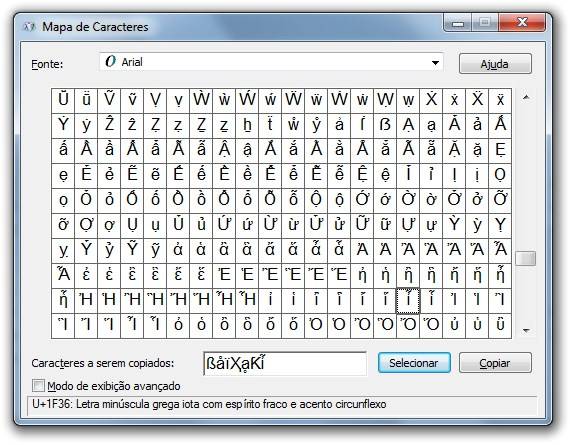
Task: Click the Character Map title bar icon
Action: point(29,27)
